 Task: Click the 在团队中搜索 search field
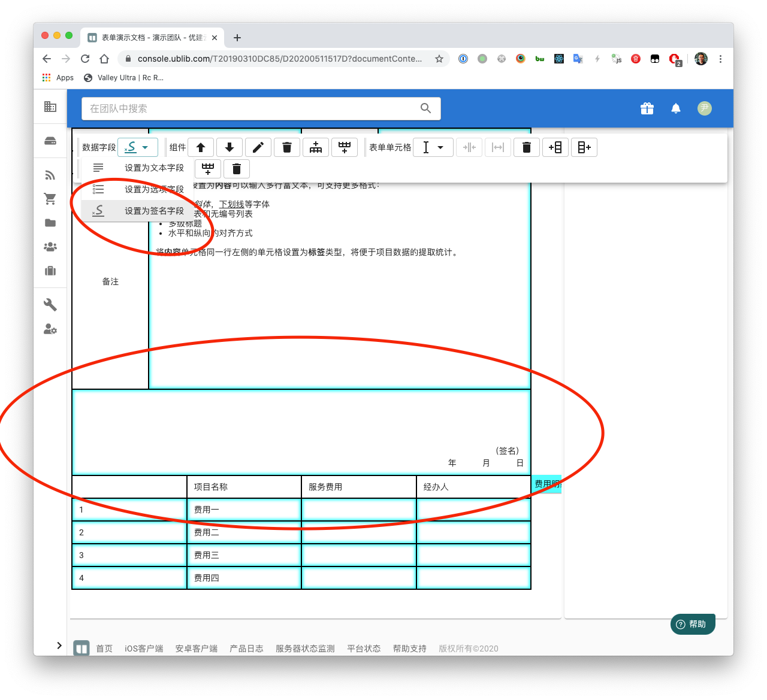pyautogui.click(x=252, y=108)
